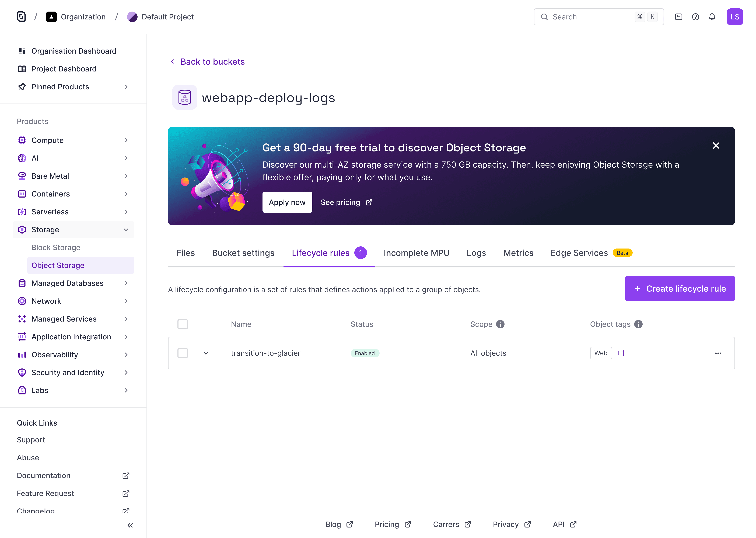The height and width of the screenshot is (538, 756).
Task: Click Apply now on the trial banner
Action: (287, 202)
